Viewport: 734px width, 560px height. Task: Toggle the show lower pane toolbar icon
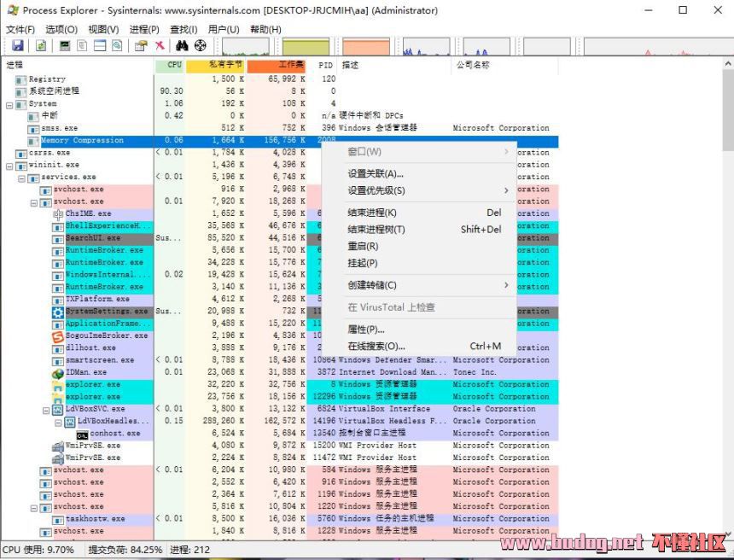click(x=100, y=45)
